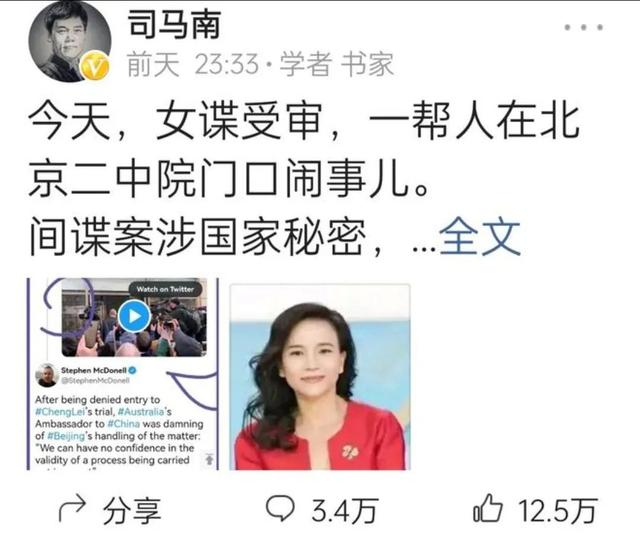Tap the 12.5万 like count

click(x=558, y=511)
